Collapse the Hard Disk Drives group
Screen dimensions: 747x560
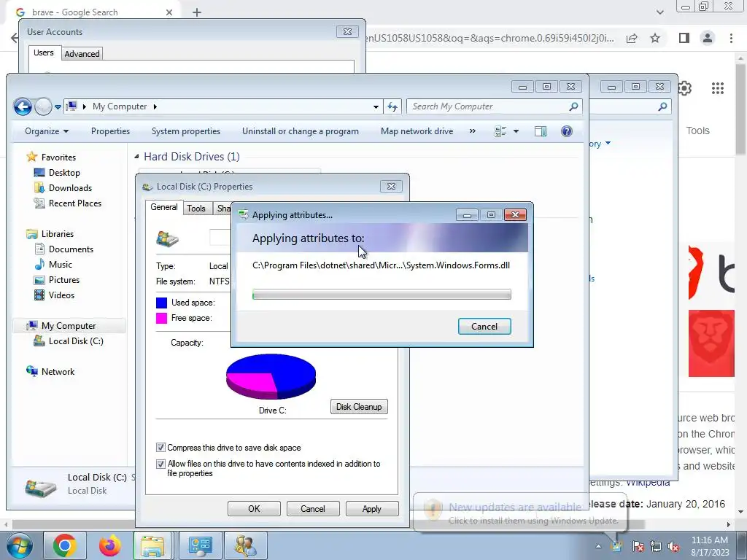pyautogui.click(x=136, y=156)
